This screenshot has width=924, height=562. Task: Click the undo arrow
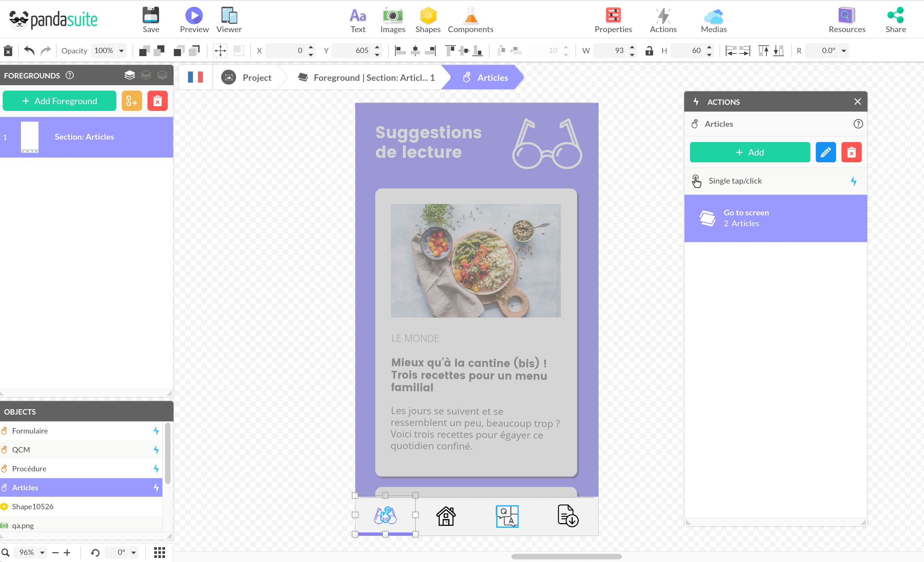[29, 51]
